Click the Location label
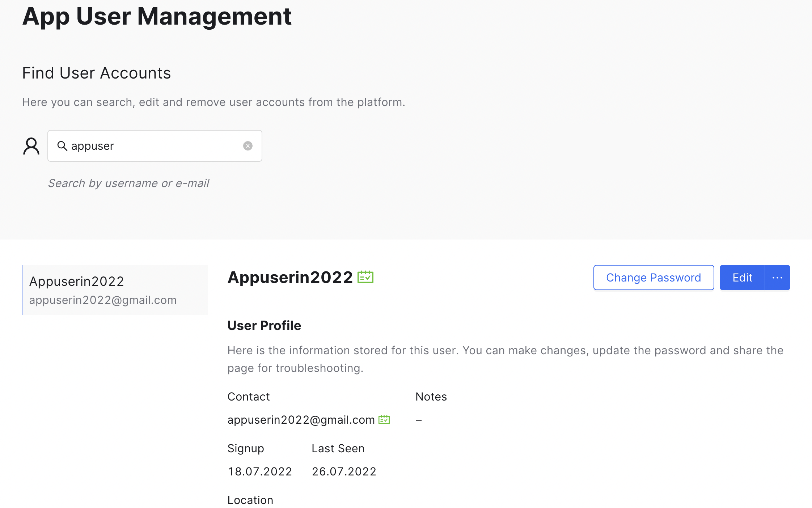Screen dimensions: 812x508 coord(250,500)
